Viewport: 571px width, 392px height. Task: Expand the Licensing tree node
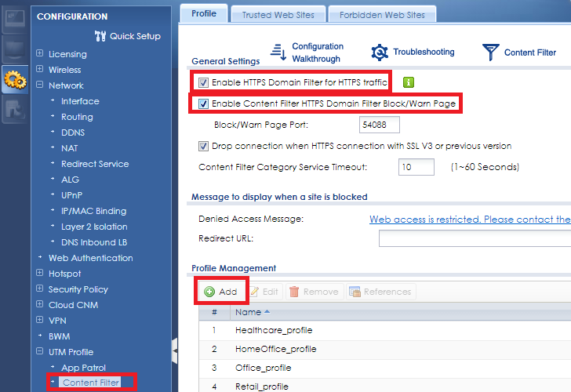[x=41, y=54]
